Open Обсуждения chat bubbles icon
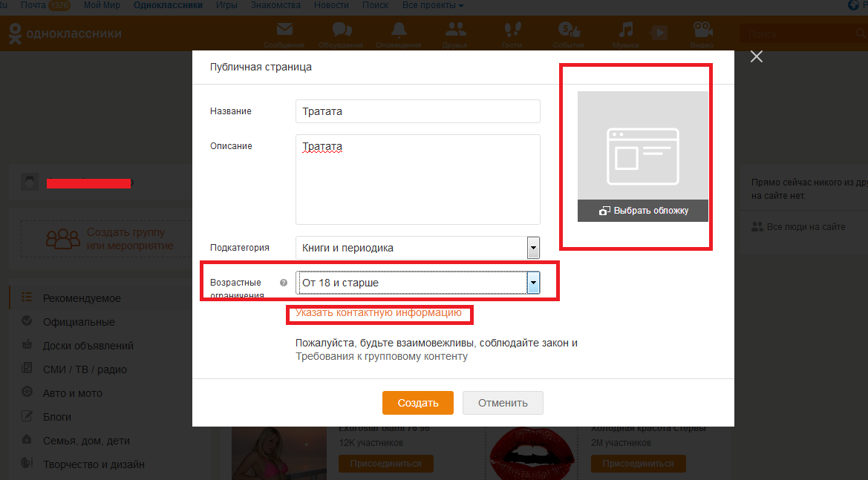This screenshot has width=868, height=480. pyautogui.click(x=342, y=30)
